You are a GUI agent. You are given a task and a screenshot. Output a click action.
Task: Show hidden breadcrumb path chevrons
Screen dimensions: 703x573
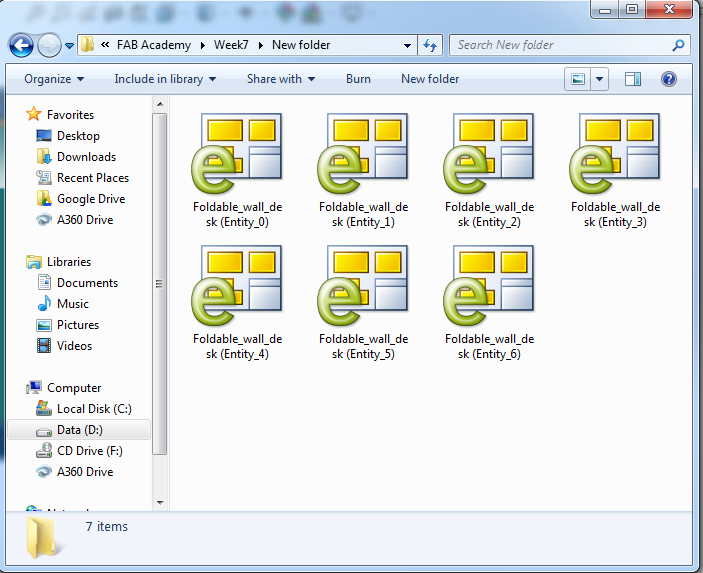(x=105, y=45)
